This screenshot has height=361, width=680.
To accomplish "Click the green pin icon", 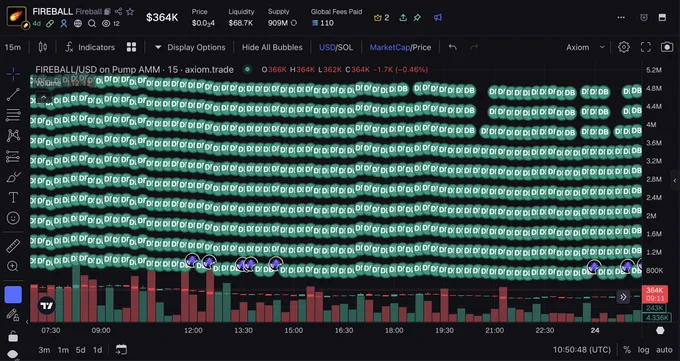I will (417, 18).
